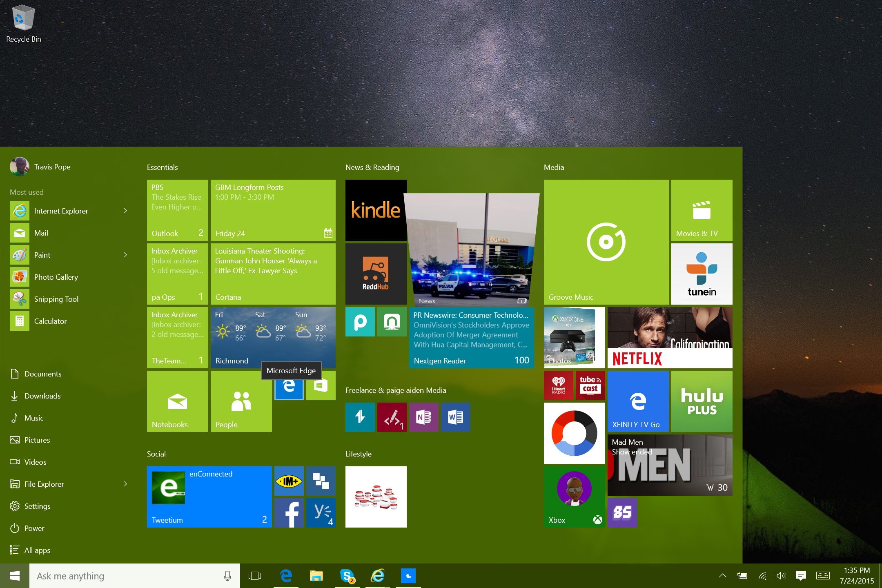Image resolution: width=882 pixels, height=588 pixels.
Task: Open the Facebook tile
Action: [289, 513]
